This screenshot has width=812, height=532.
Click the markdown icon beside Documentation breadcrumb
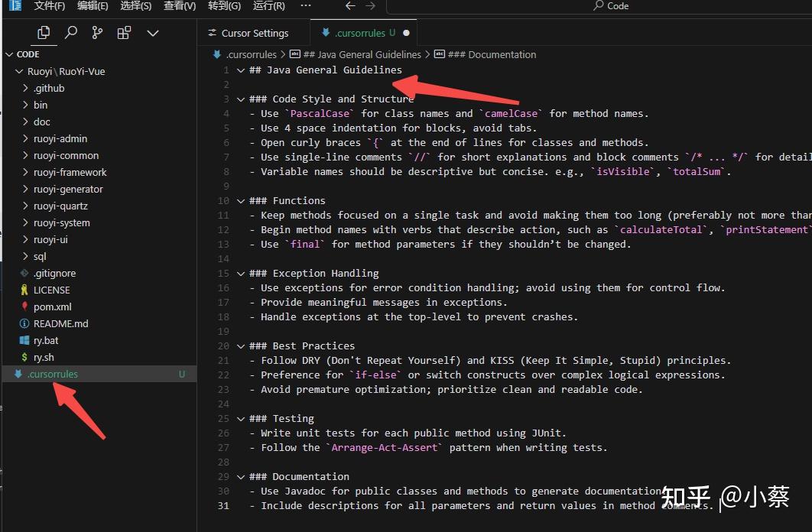tap(439, 54)
